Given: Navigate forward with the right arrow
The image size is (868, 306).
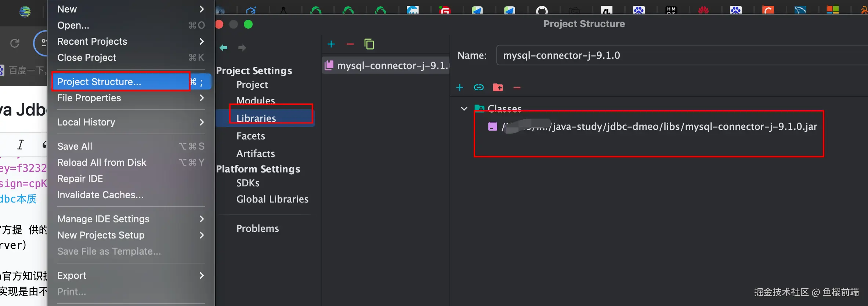Looking at the screenshot, I should pos(242,48).
